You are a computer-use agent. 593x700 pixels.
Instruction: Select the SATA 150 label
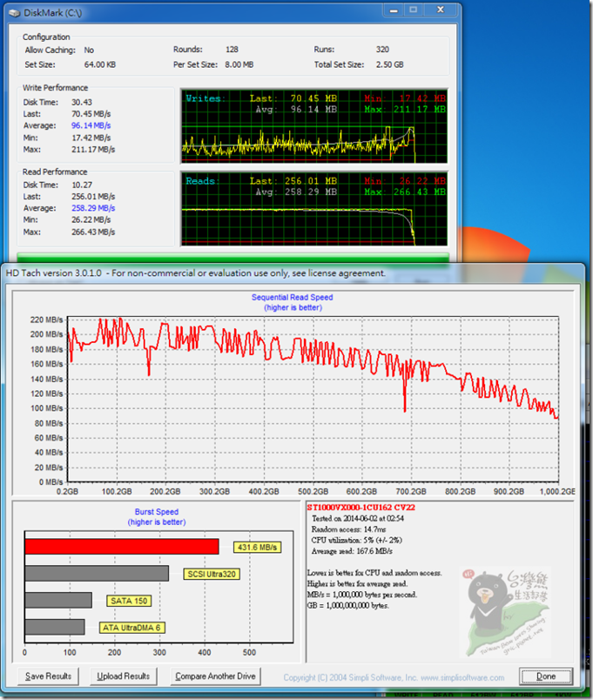click(x=128, y=601)
